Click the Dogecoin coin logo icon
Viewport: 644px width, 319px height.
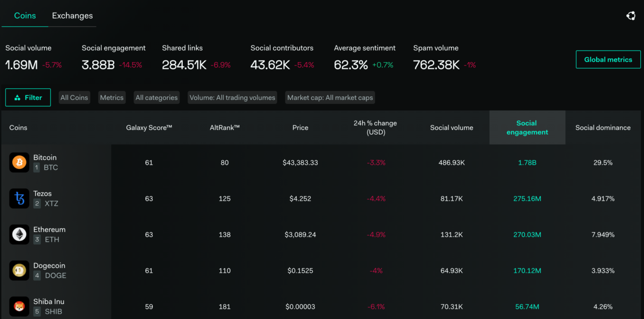(x=19, y=271)
